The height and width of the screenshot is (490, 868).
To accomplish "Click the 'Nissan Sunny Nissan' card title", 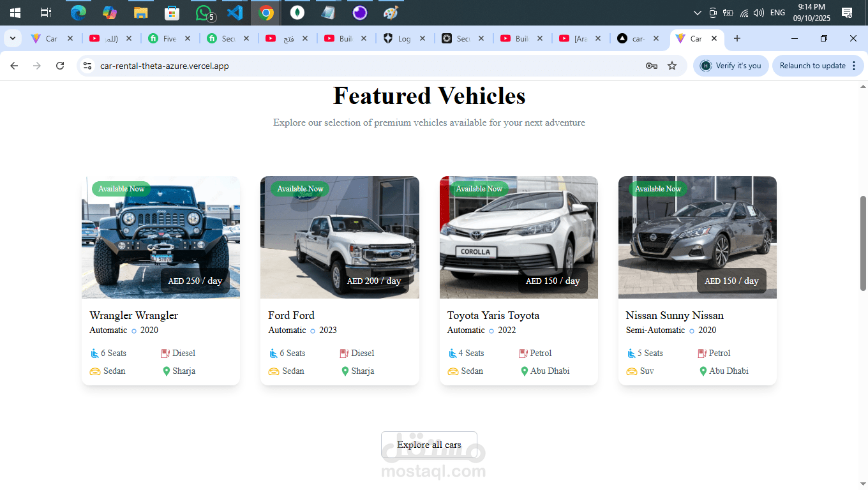I will pyautogui.click(x=675, y=315).
